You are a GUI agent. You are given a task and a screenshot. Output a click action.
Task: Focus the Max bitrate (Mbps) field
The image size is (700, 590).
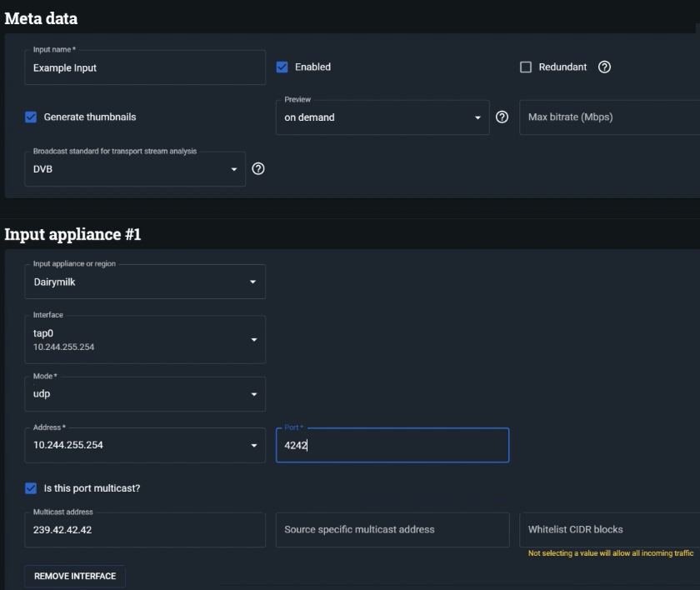608,117
